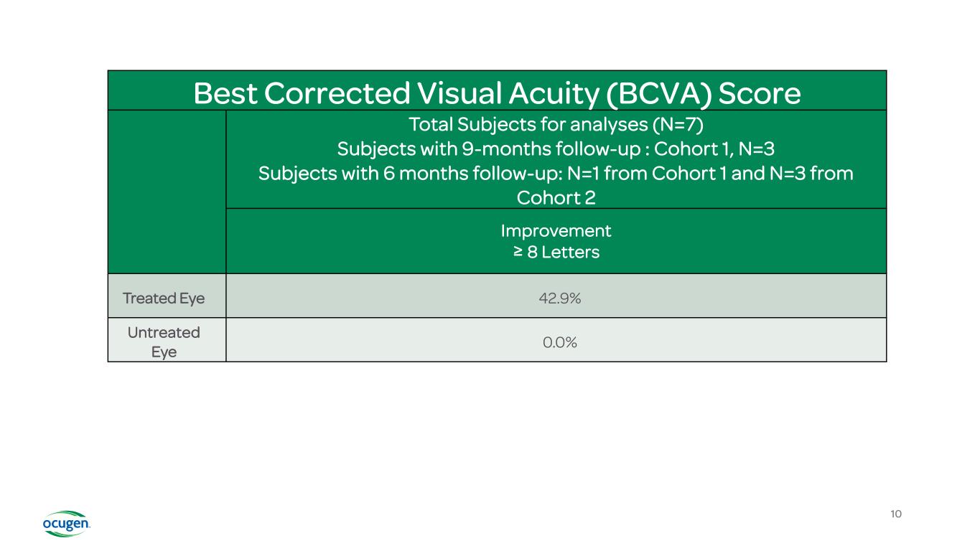Click the greater-than-or-equal symbol before 8 Letters

518,253
